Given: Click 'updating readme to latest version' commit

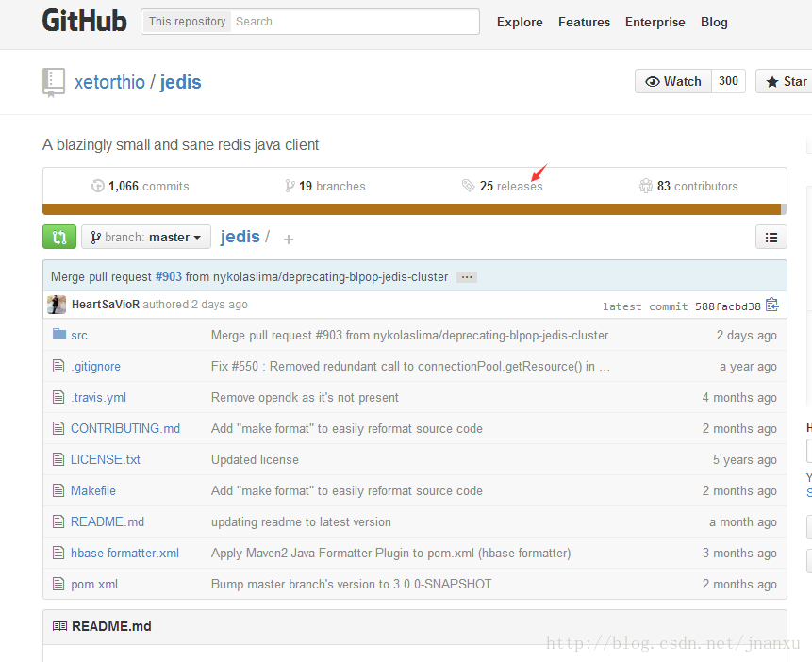Looking at the screenshot, I should tap(301, 521).
